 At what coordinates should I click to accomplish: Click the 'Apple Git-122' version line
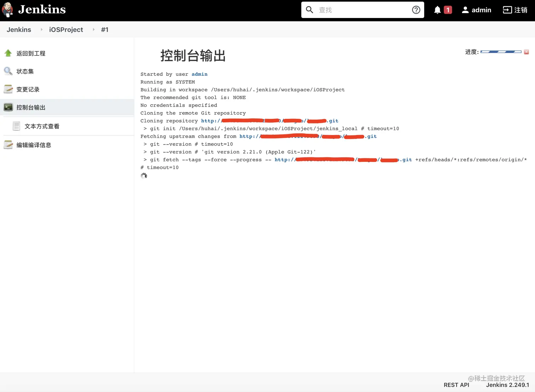pyautogui.click(x=230, y=152)
